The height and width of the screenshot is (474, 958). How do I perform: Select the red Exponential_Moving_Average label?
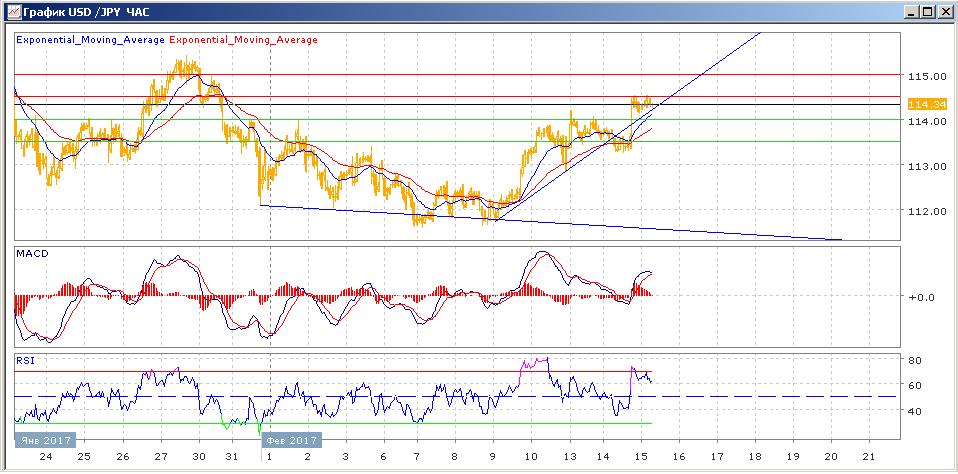(x=244, y=40)
